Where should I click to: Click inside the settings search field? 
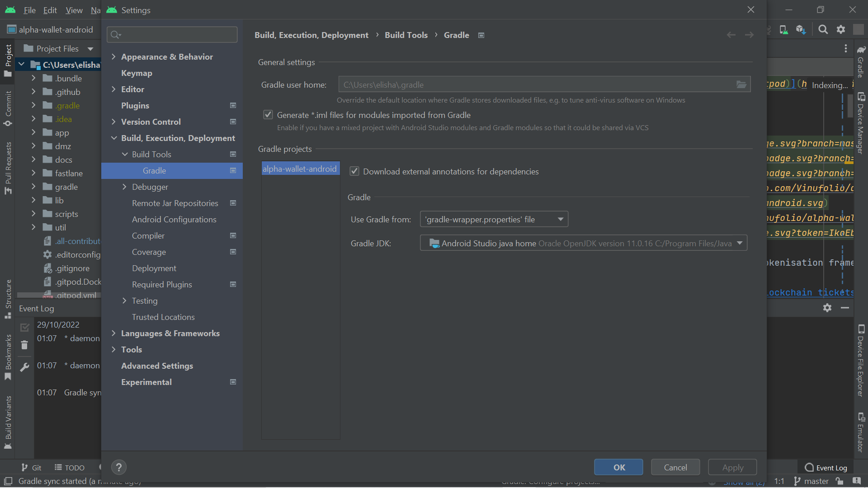point(172,34)
